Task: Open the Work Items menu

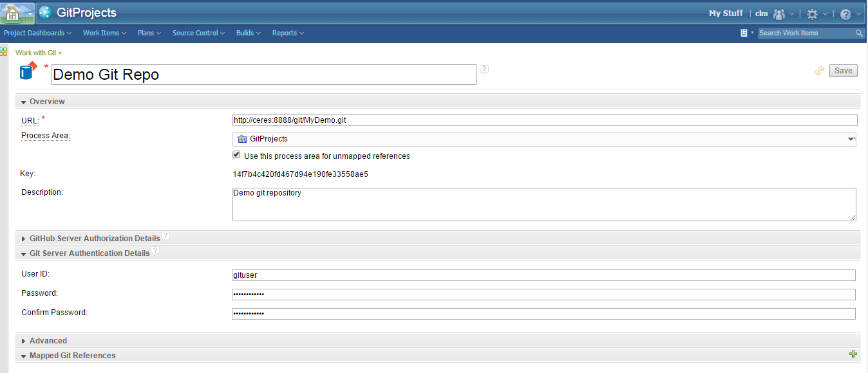Action: click(104, 33)
